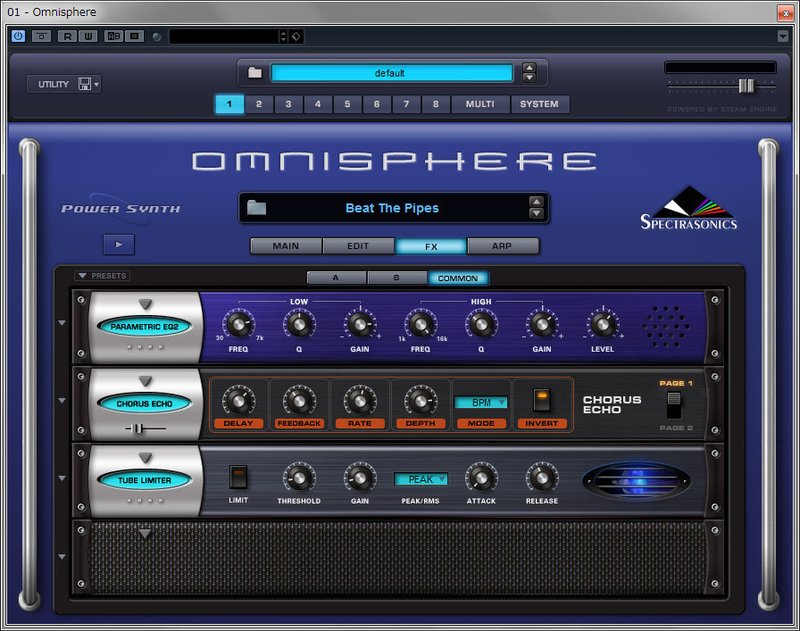Image resolution: width=800 pixels, height=631 pixels.
Task: Adjust the master volume slider
Action: pos(746,86)
